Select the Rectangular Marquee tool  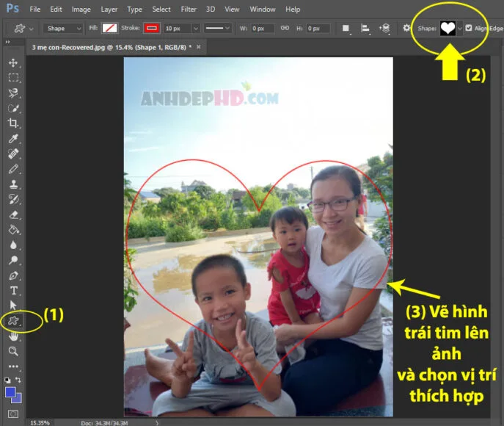(13, 78)
